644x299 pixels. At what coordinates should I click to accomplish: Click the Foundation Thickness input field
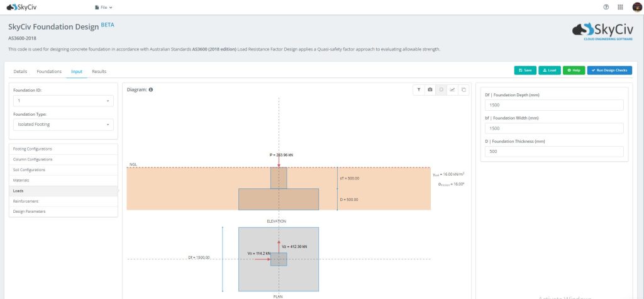pyautogui.click(x=554, y=152)
